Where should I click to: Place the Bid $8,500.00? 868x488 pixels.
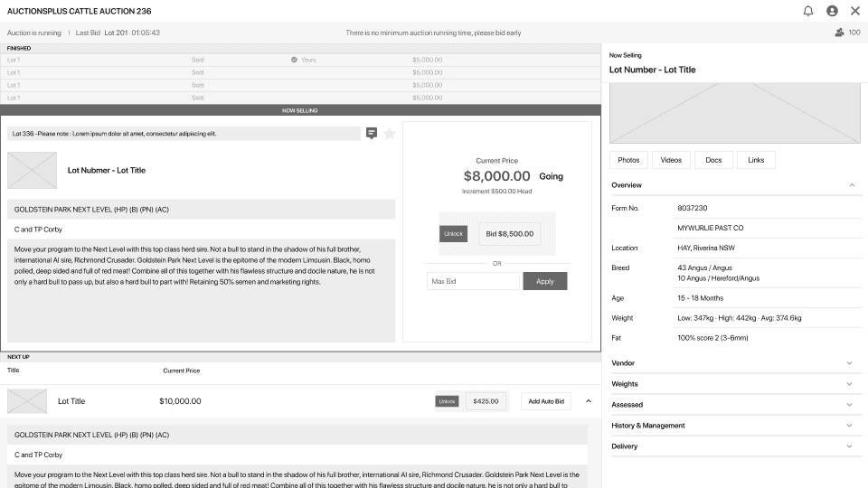point(510,233)
